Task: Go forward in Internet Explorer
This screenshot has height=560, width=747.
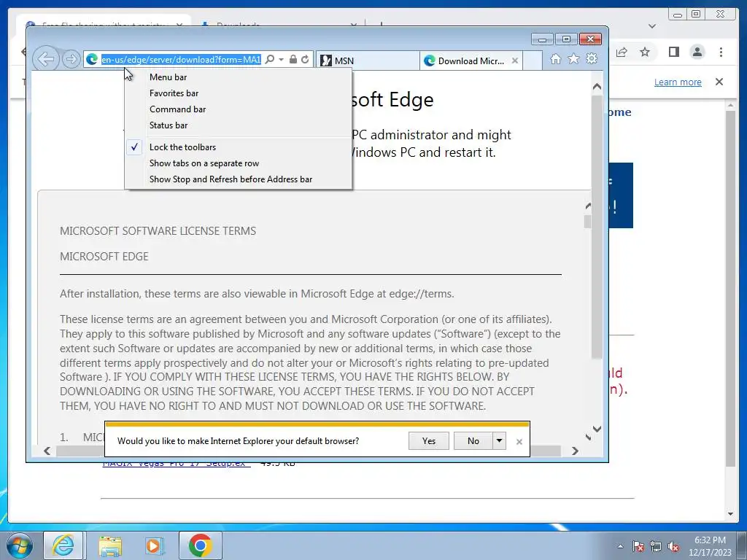Action: tap(71, 59)
